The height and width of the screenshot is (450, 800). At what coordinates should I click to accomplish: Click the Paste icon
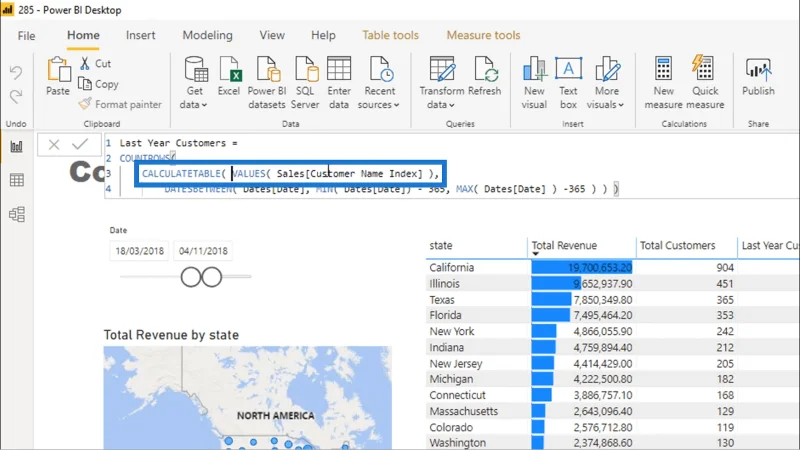click(x=58, y=69)
